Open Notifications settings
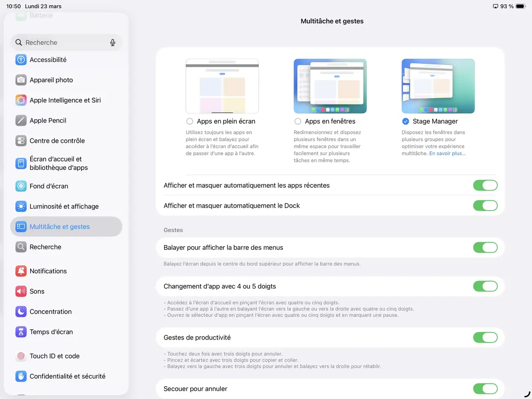The image size is (532, 399). coord(48,271)
